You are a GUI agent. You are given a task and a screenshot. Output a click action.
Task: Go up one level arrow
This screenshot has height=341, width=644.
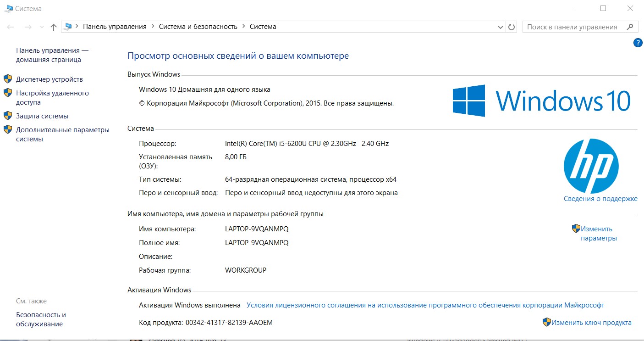pos(54,27)
